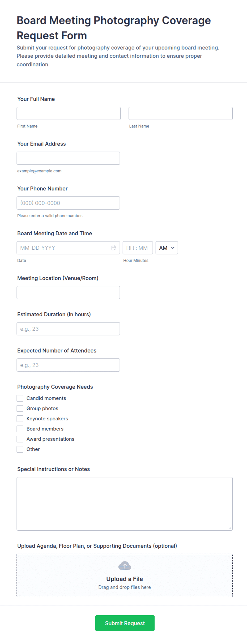Select the Meeting Location input box

68,292
